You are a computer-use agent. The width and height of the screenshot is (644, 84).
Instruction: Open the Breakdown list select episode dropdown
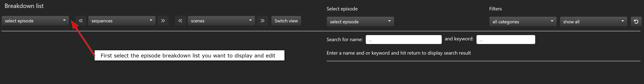[35, 21]
